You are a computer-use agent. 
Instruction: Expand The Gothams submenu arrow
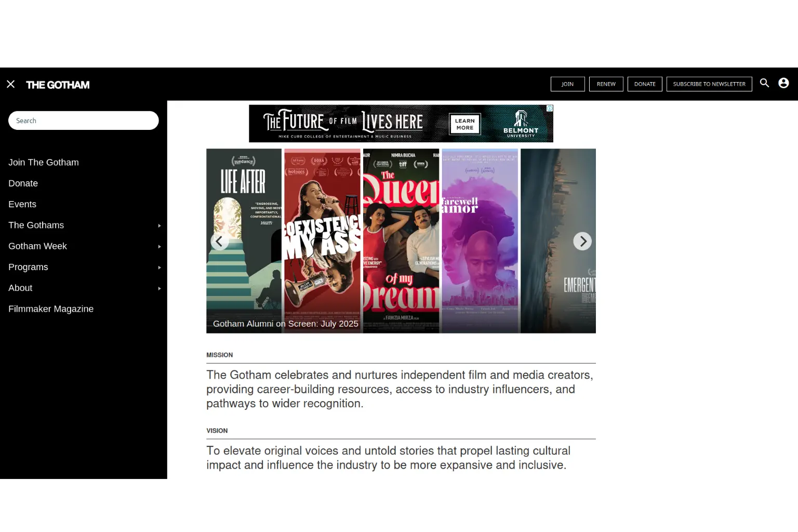159,225
